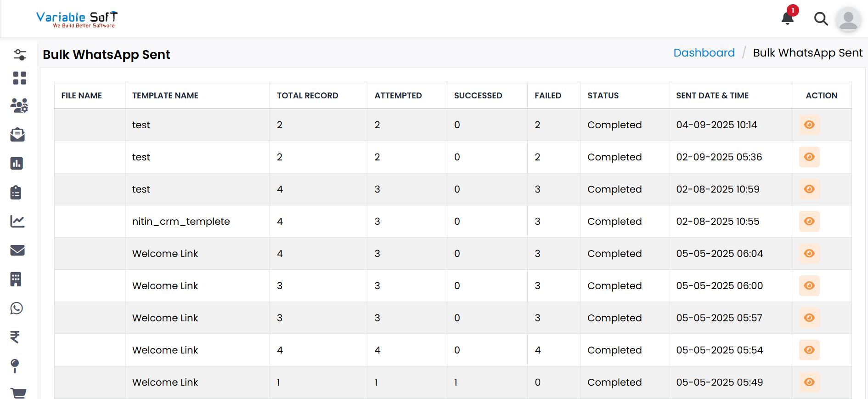Open the line chart sidebar icon

(17, 221)
